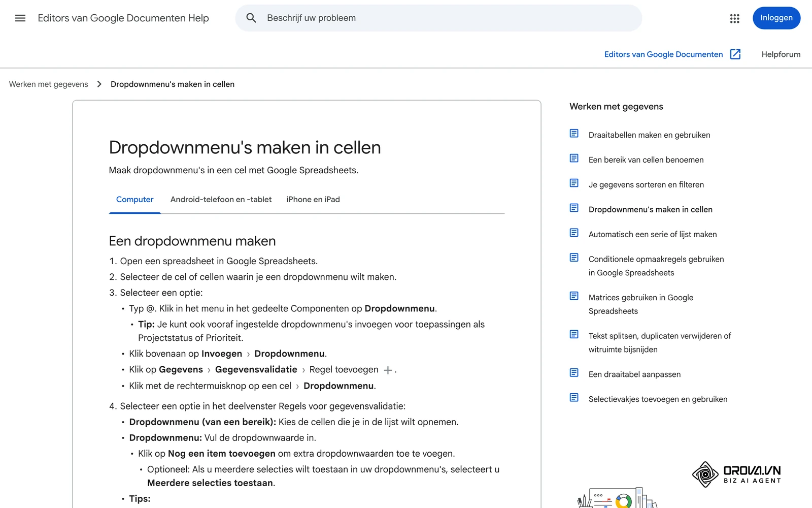The image size is (812, 508).
Task: Open the Google apps grid
Action: [734, 18]
